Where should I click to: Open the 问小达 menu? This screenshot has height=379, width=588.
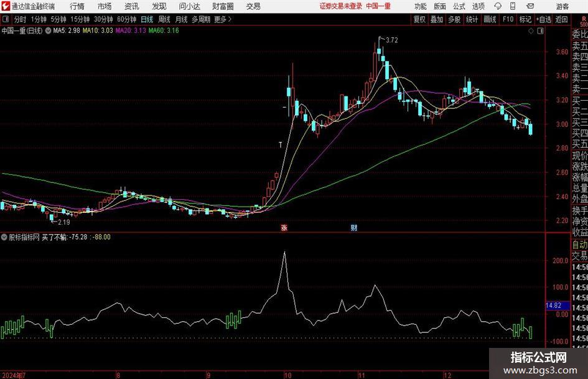tap(189, 6)
